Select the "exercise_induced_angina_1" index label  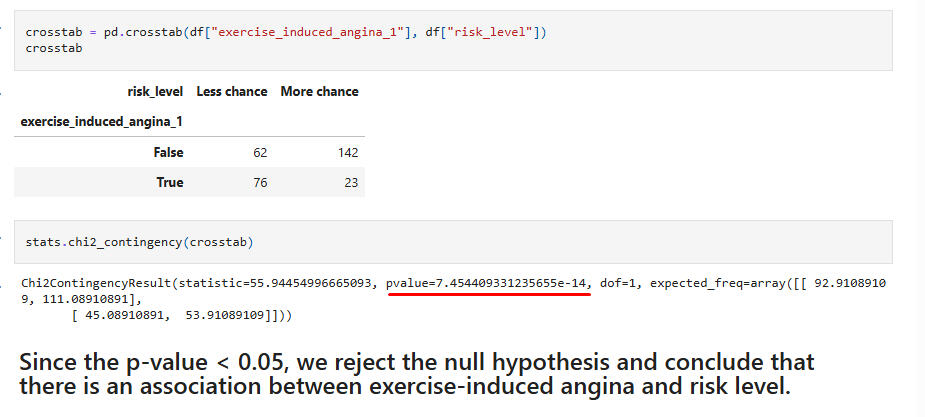102,122
